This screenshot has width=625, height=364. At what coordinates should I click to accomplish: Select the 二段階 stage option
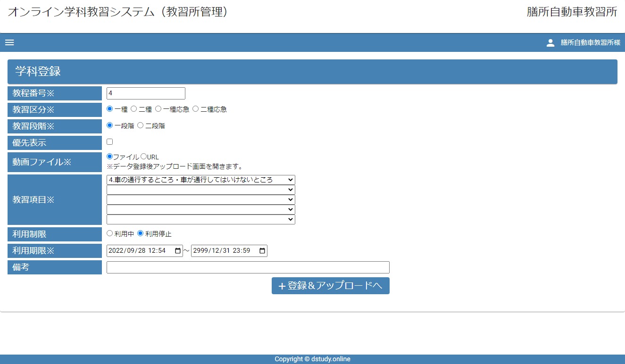141,125
